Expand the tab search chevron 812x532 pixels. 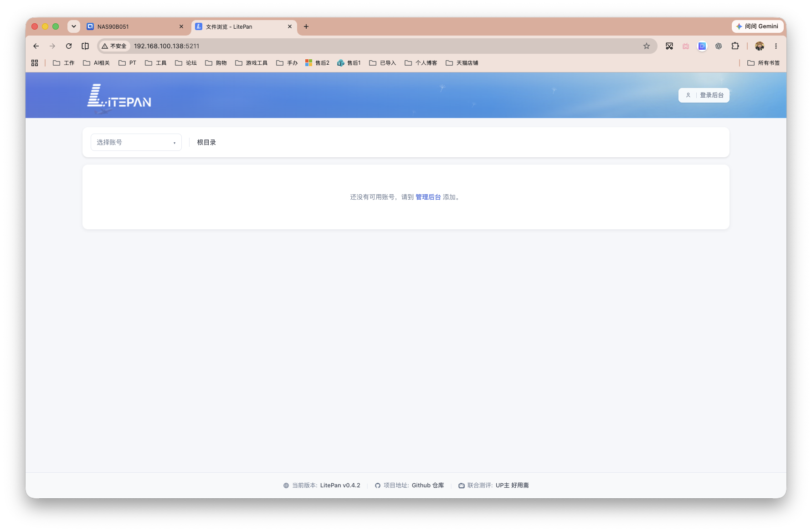pos(74,26)
